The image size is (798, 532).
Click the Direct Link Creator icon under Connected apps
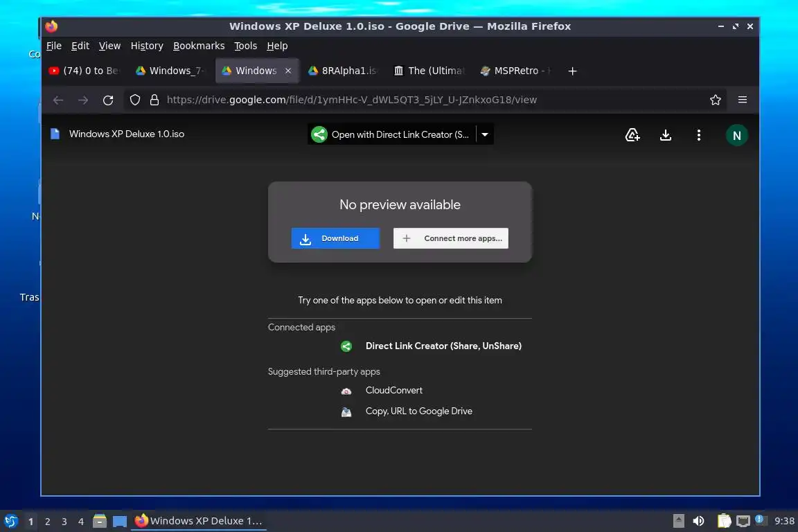tap(346, 346)
